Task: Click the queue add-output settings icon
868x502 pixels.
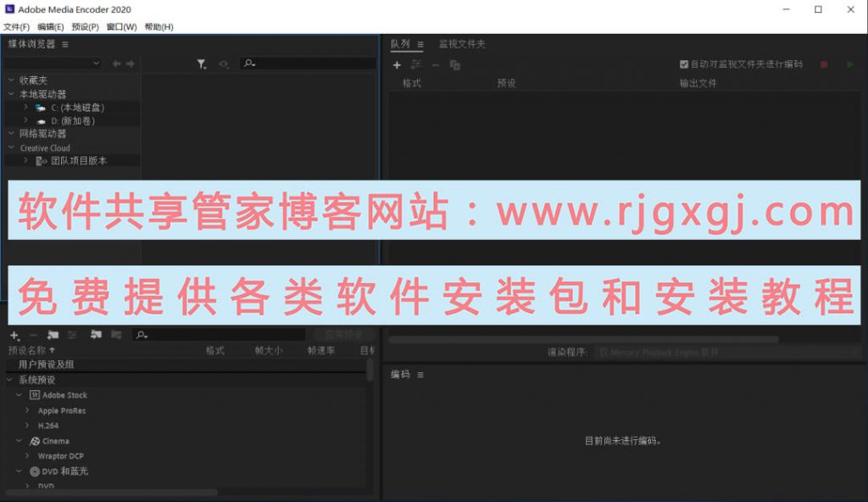Action: tap(416, 64)
